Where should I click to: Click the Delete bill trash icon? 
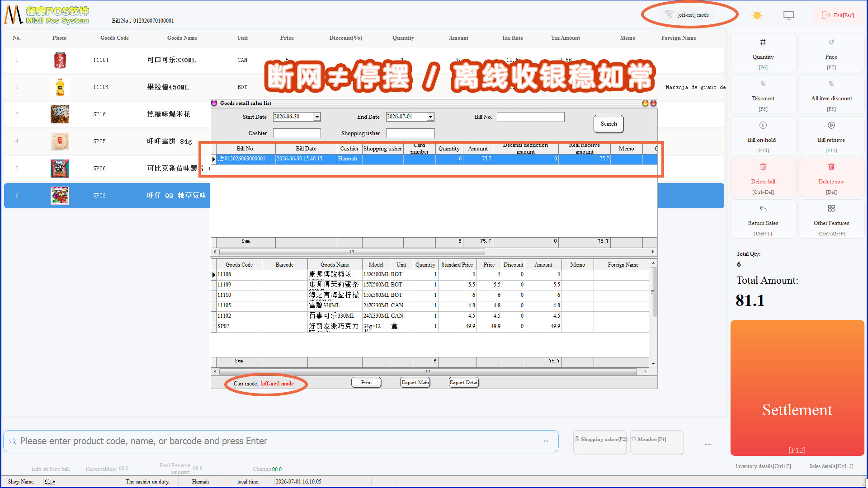pyautogui.click(x=763, y=167)
